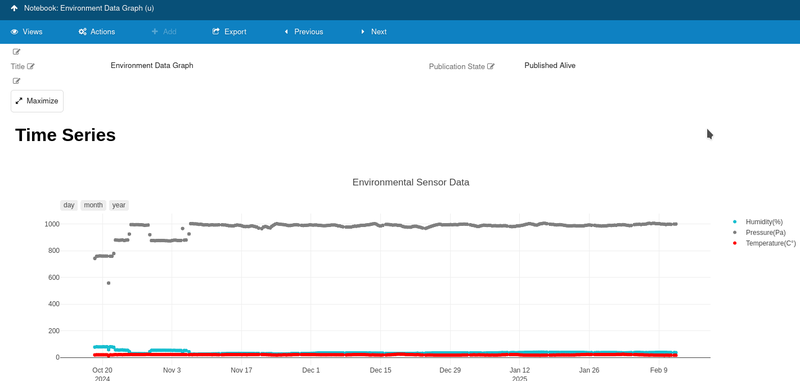Click the edit pencil icon above Title
Screen dimensions: 800x381
(x=16, y=52)
